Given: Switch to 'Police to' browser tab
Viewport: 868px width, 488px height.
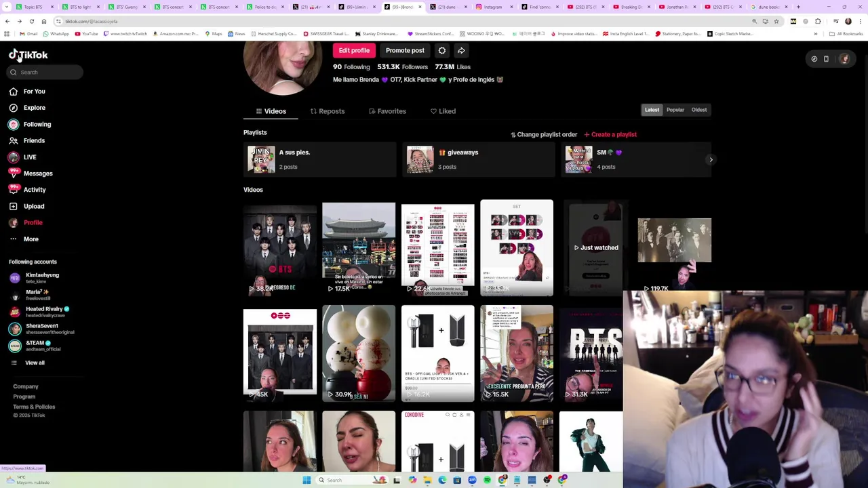Looking at the screenshot, I should coord(264,7).
